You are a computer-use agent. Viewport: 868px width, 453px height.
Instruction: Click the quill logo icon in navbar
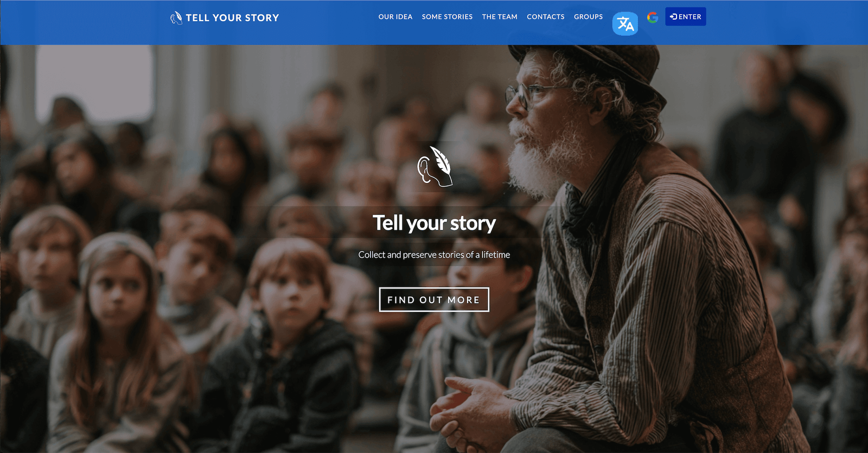coord(176,18)
